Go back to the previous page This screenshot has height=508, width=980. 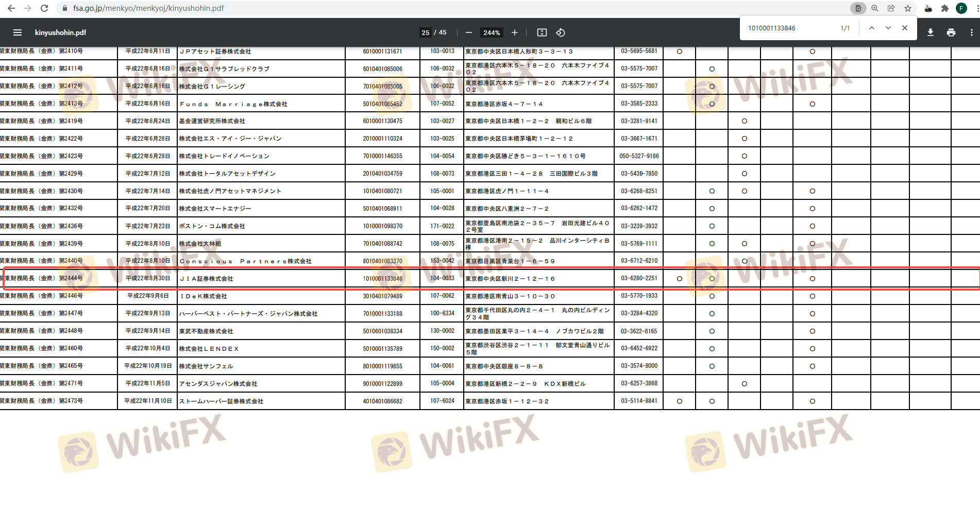point(11,8)
